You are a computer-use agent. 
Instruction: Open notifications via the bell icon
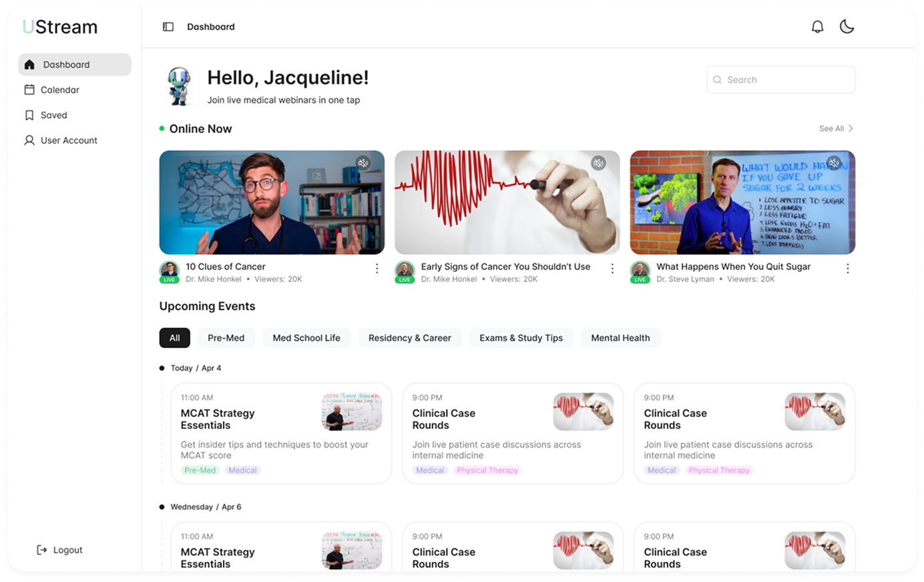tap(817, 26)
